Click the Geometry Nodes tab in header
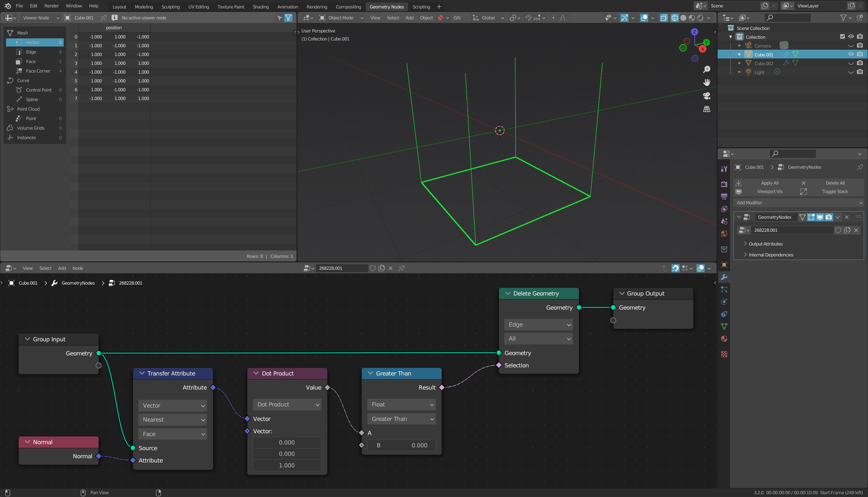Image resolution: width=868 pixels, height=497 pixels. (387, 7)
